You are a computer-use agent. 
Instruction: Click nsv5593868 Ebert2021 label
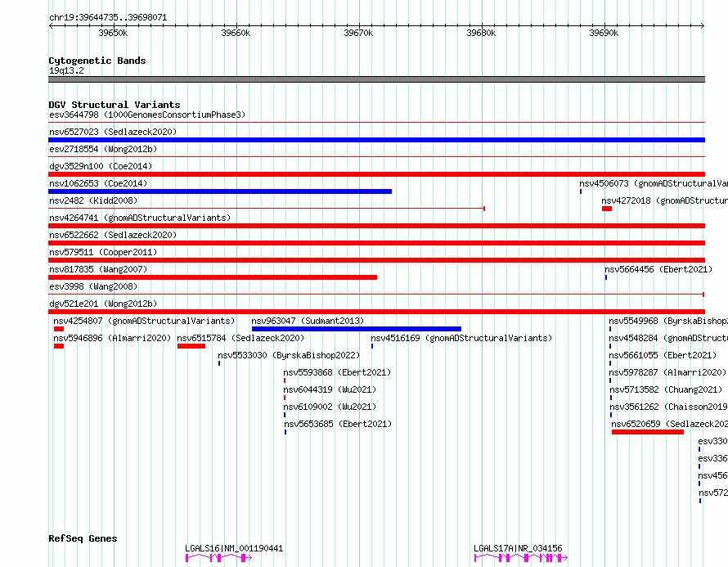338,372
